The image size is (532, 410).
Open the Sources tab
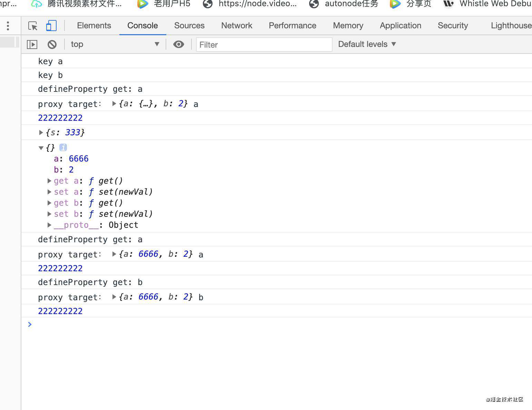pos(189,26)
